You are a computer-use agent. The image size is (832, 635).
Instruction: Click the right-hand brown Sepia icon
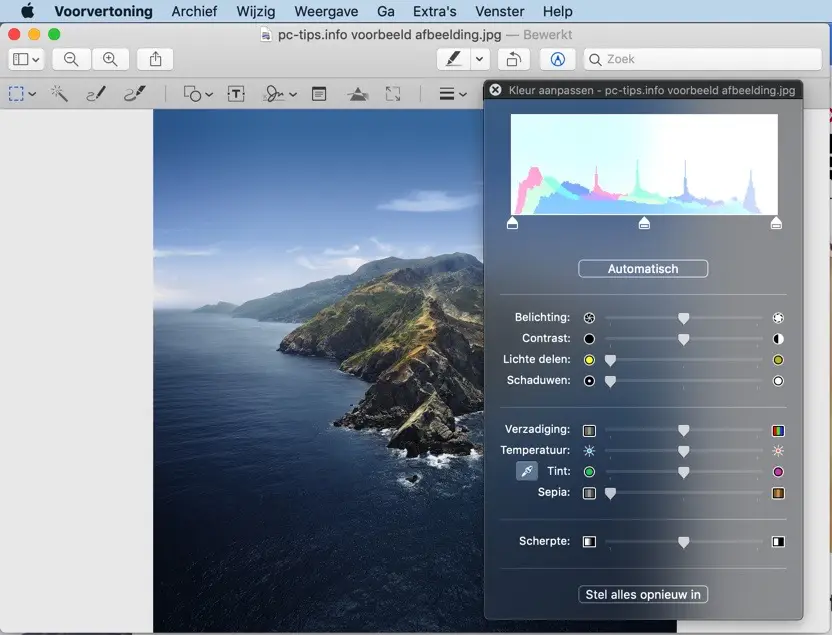(x=778, y=493)
